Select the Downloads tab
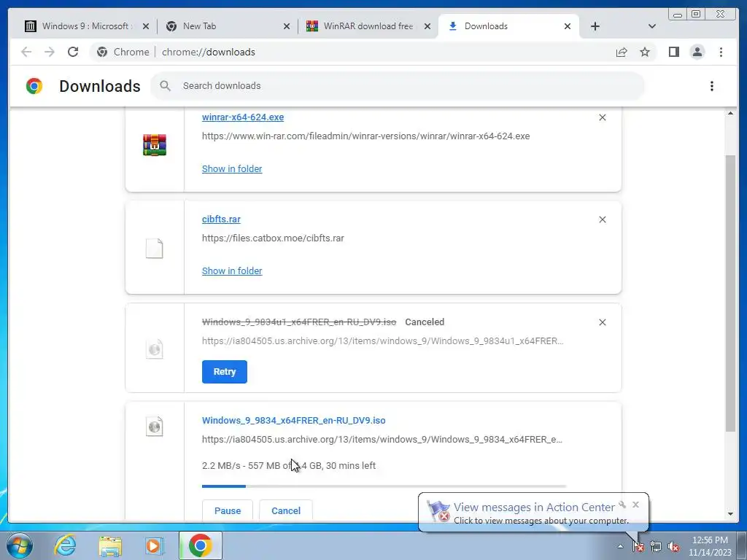Viewport: 747px width, 560px height. tap(508, 26)
